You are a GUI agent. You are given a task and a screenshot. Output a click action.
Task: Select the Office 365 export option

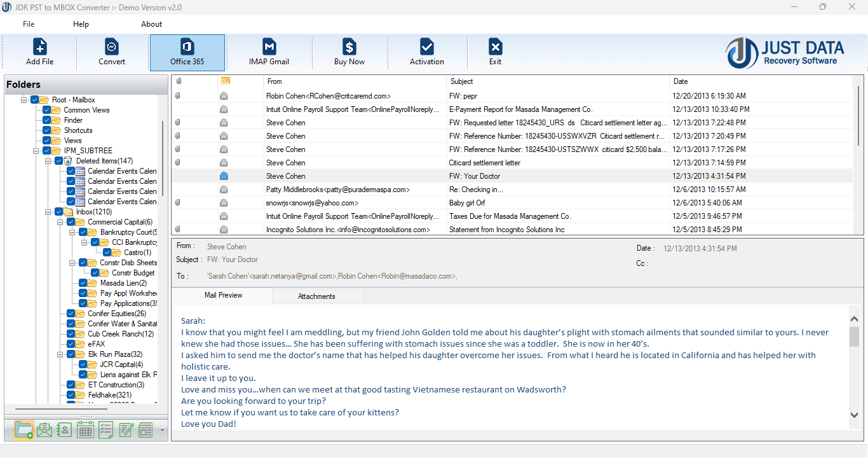[x=187, y=52]
